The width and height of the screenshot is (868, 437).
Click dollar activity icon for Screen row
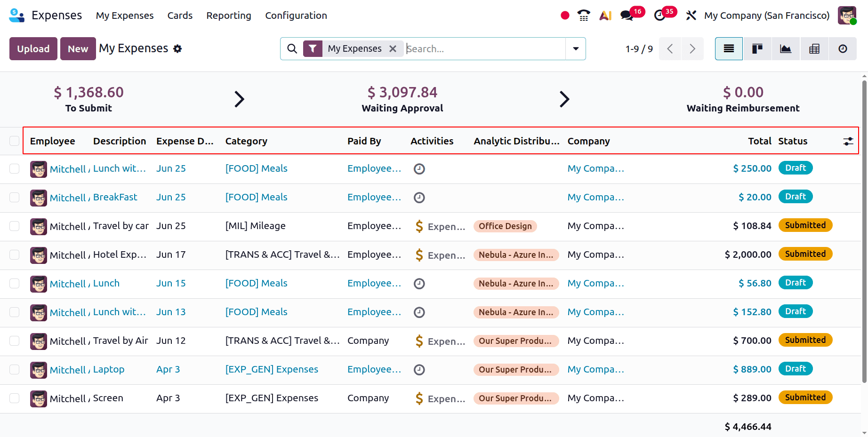(x=419, y=398)
